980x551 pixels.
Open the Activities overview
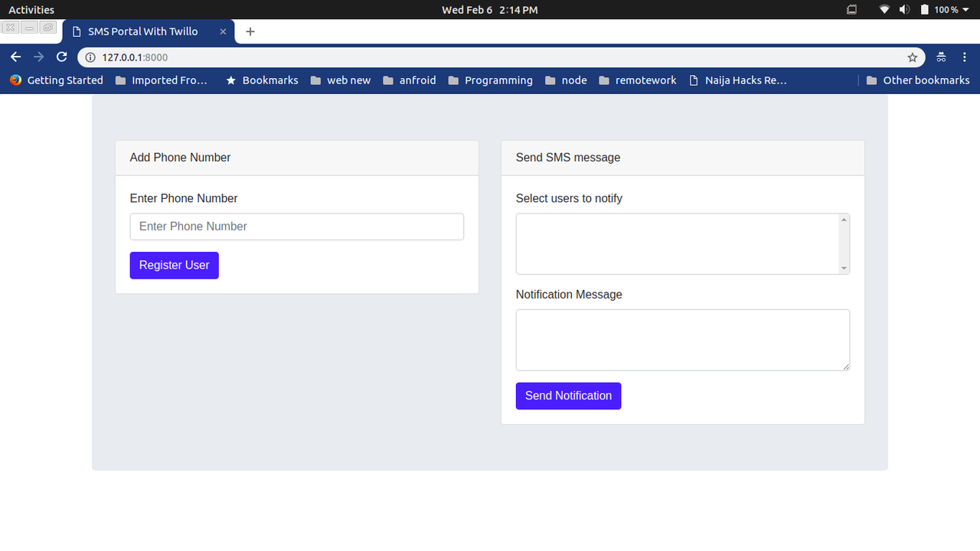point(31,10)
